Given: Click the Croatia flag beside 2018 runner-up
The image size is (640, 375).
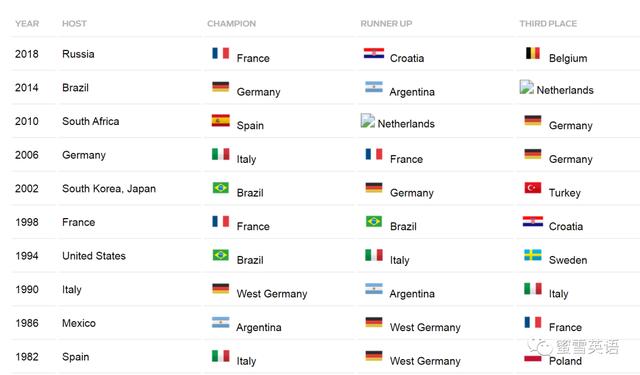Looking at the screenshot, I should point(374,53).
